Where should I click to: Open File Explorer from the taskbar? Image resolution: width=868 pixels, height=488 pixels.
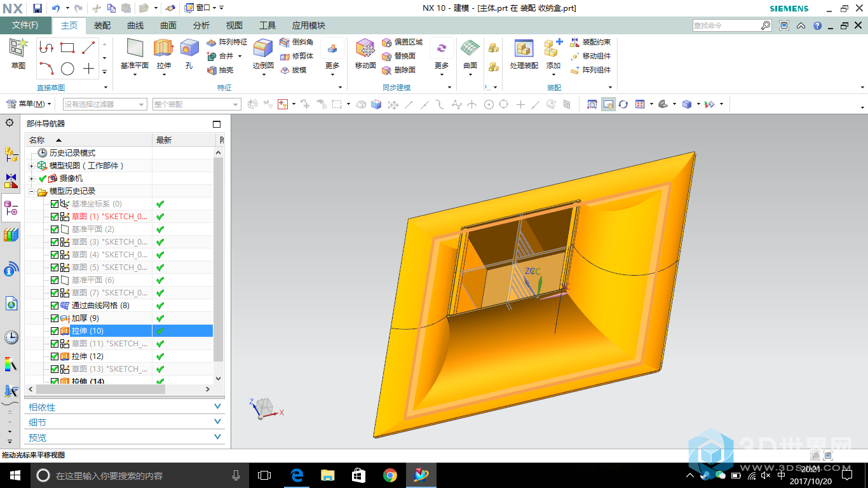328,475
